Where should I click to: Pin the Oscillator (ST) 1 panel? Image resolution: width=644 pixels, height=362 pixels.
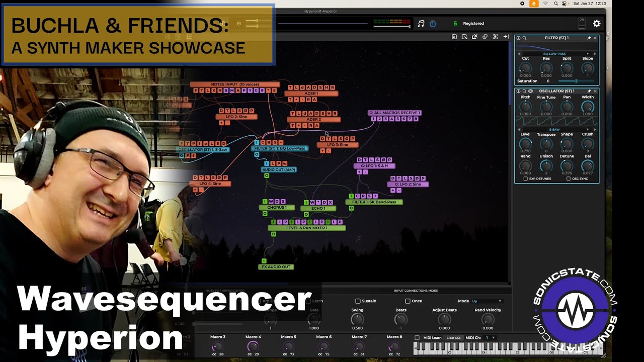coord(589,92)
